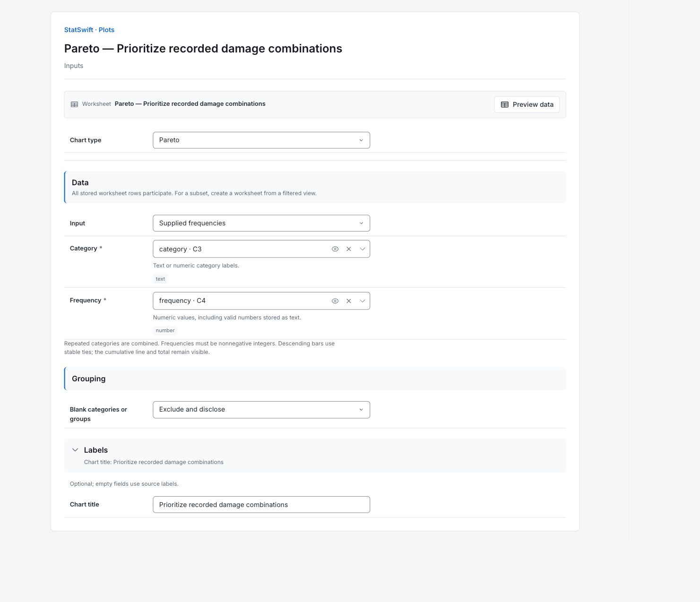
Task: Open the Frequency column dropdown arrow
Action: (363, 301)
